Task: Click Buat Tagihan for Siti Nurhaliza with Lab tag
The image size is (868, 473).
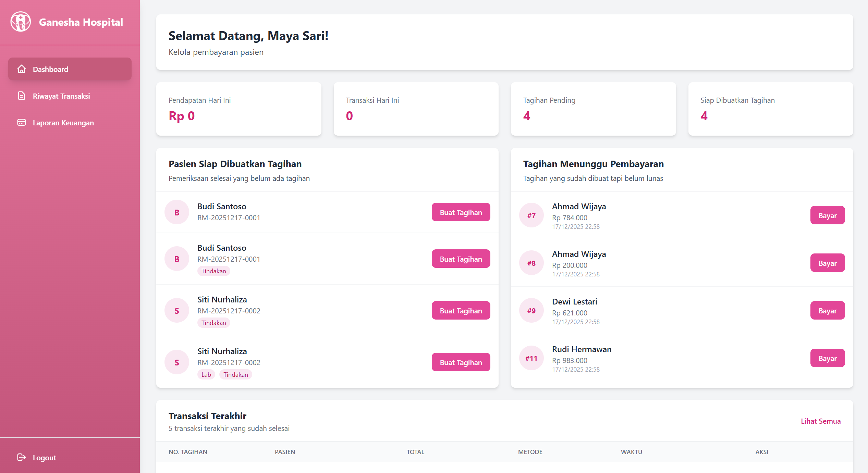Action: [x=461, y=362]
